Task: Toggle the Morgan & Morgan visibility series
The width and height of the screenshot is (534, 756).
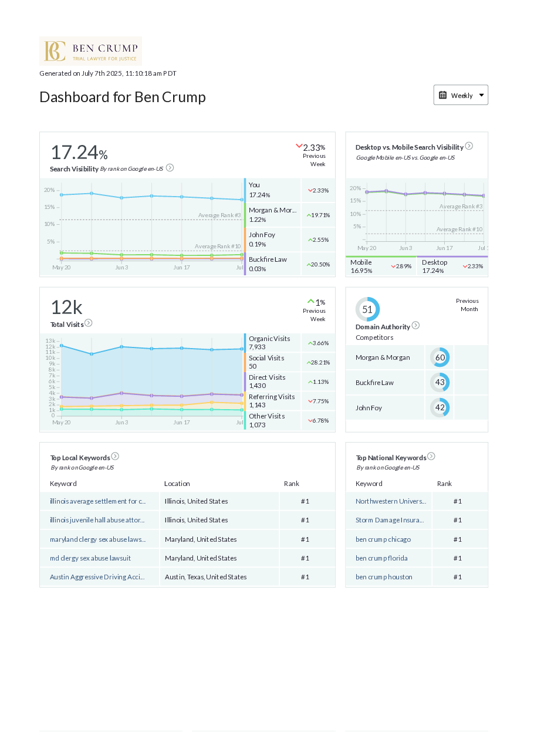Action: tap(272, 215)
